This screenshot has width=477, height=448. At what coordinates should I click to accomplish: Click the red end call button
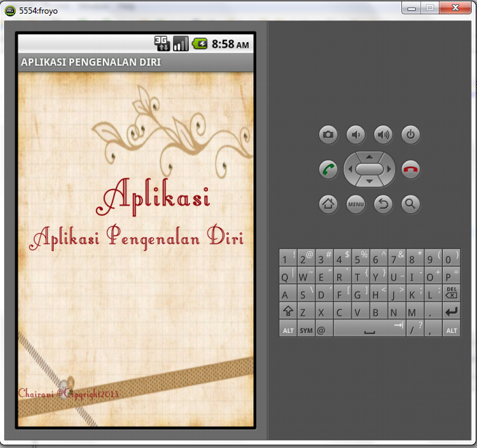coord(411,170)
